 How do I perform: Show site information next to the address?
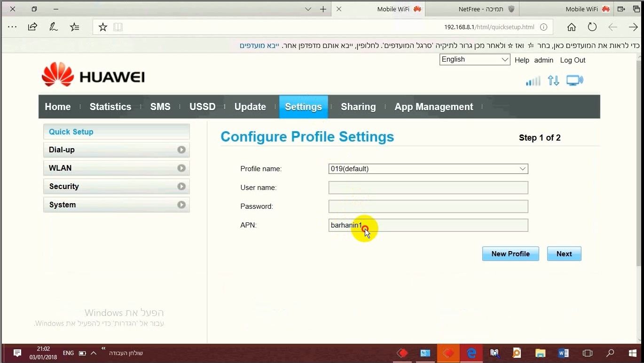(543, 27)
